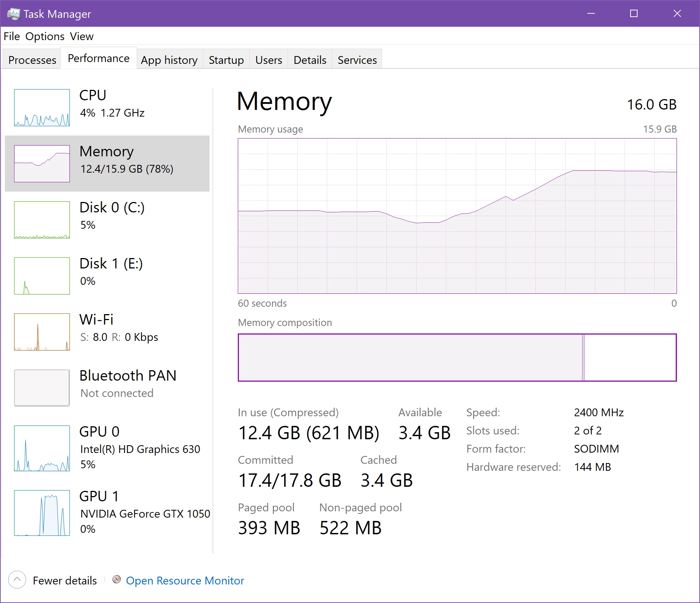700x603 pixels.
Task: Select the Wi-Fi throughput mini graph
Action: tap(42, 332)
